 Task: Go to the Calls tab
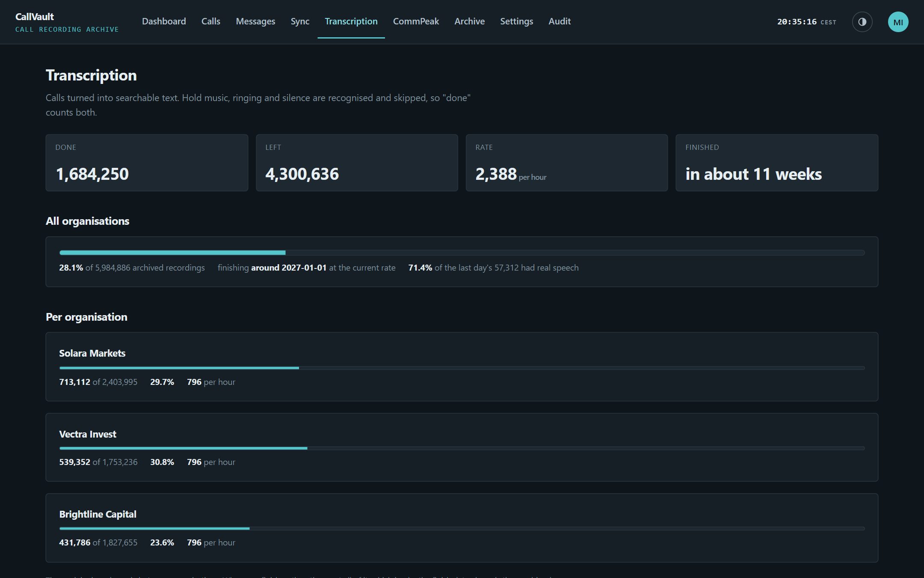(x=210, y=21)
